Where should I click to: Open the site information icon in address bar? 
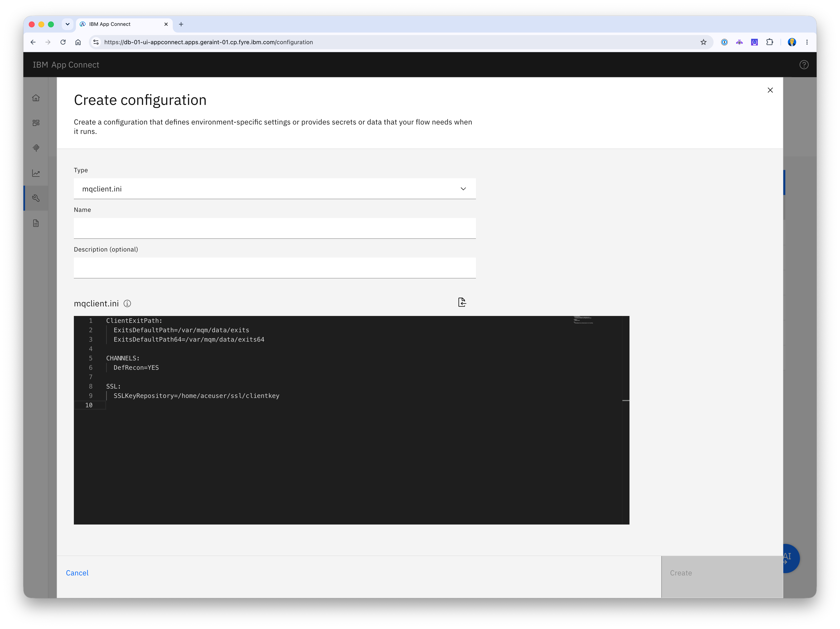(x=96, y=42)
